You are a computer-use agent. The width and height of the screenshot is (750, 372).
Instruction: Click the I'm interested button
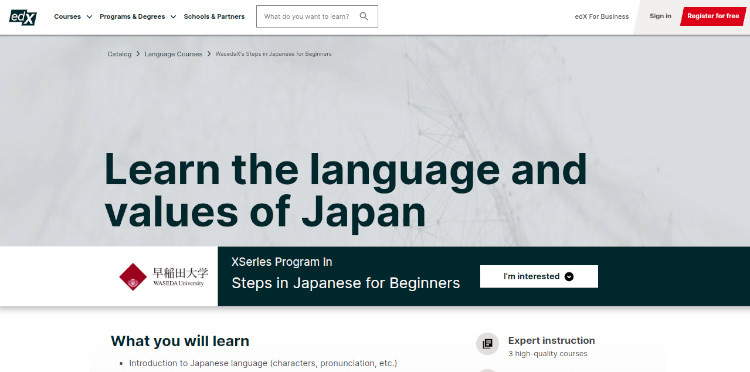(539, 276)
